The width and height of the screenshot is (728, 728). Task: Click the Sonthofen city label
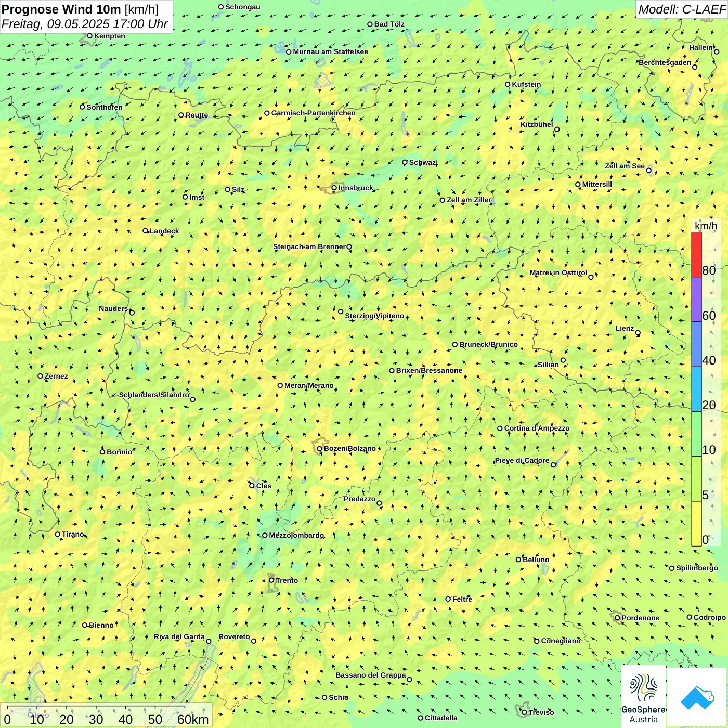pyautogui.click(x=105, y=107)
